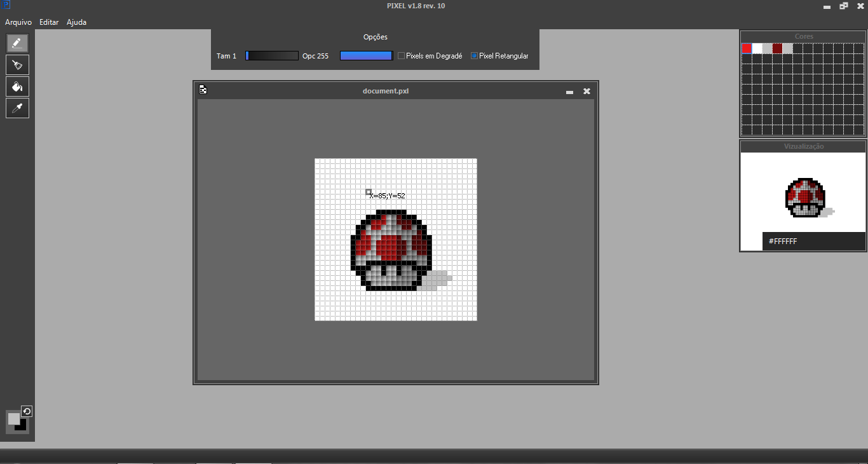The height and width of the screenshot is (464, 868).
Task: Click the Opções panel title
Action: (x=376, y=38)
